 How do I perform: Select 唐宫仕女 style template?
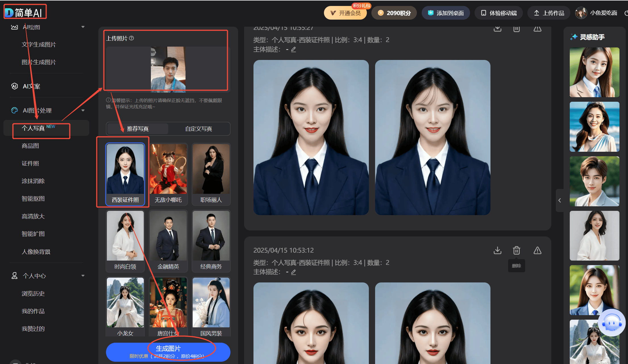(168, 307)
